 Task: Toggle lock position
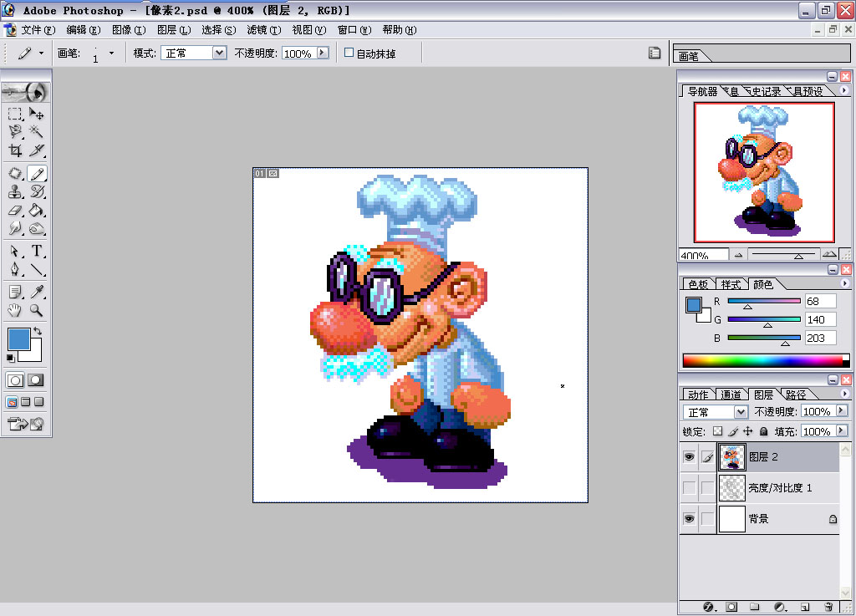point(748,431)
